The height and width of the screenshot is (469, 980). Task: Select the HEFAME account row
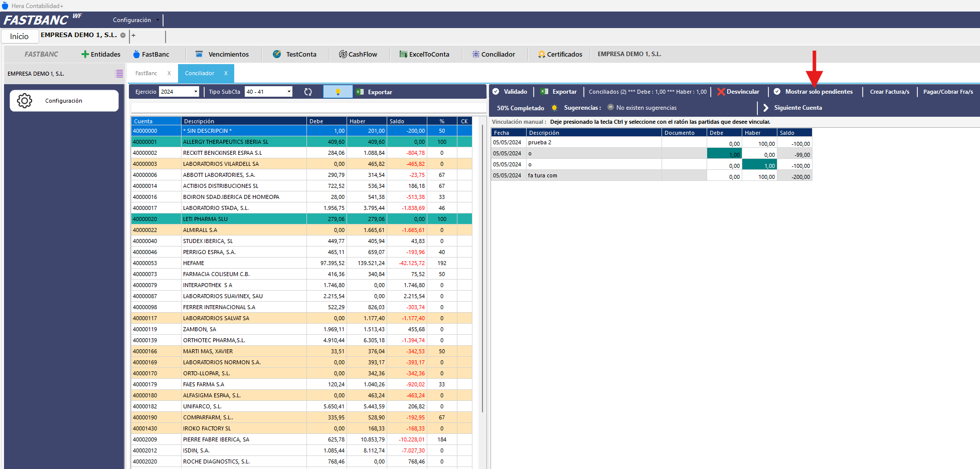(301, 263)
